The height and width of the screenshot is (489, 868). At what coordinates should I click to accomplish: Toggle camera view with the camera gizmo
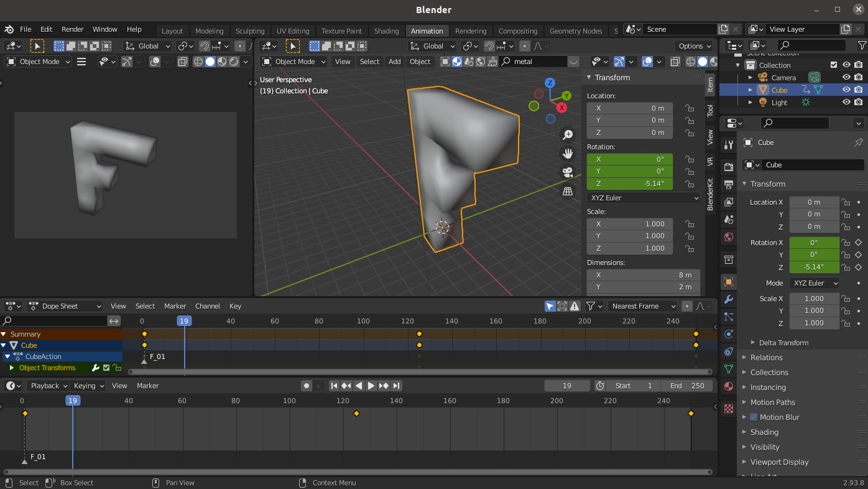pyautogui.click(x=568, y=172)
